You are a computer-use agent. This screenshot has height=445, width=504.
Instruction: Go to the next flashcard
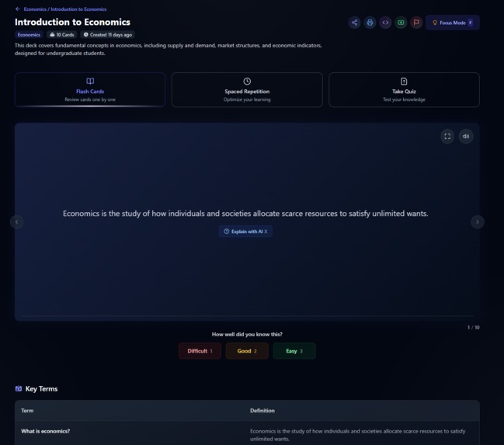click(478, 222)
